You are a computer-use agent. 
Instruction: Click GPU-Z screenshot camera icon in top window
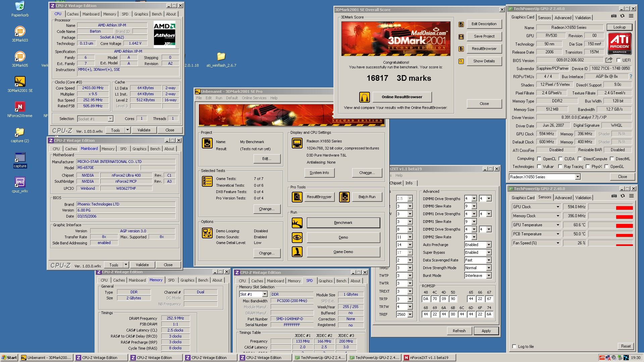tap(614, 16)
